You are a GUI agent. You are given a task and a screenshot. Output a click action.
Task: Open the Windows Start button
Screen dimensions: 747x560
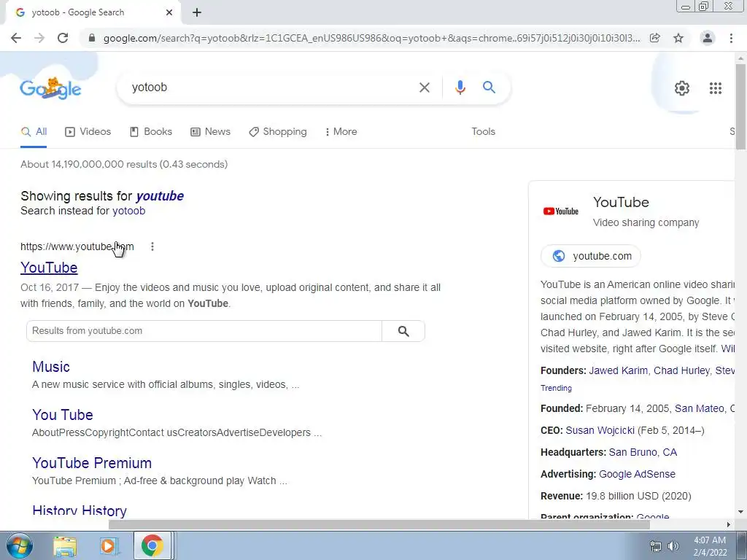tap(18, 545)
